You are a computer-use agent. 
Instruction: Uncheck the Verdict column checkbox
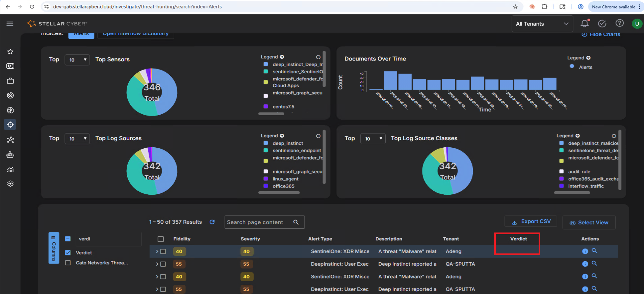click(x=68, y=252)
